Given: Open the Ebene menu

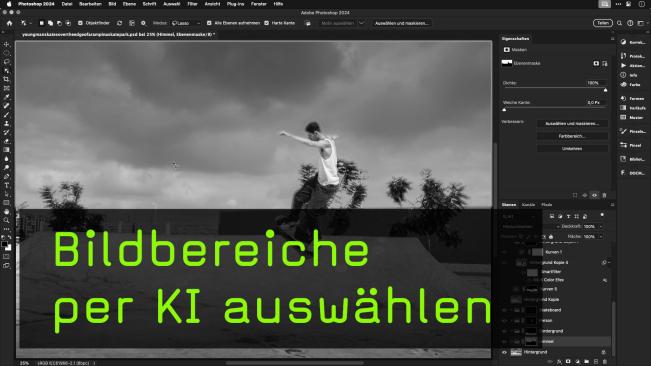Looking at the screenshot, I should 129,4.
